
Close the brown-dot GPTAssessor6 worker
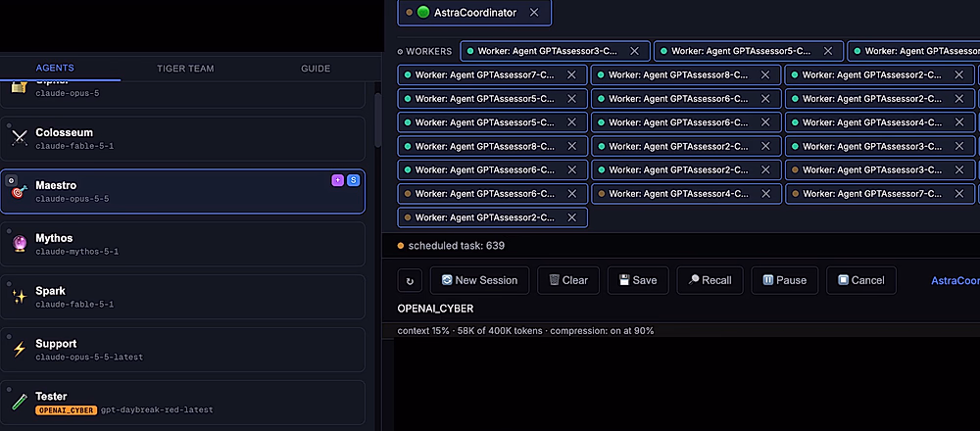coord(571,194)
